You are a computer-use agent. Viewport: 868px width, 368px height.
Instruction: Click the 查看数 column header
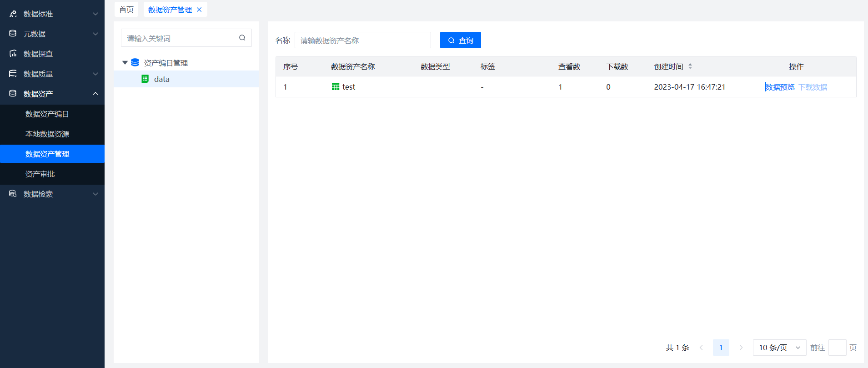pyautogui.click(x=569, y=66)
